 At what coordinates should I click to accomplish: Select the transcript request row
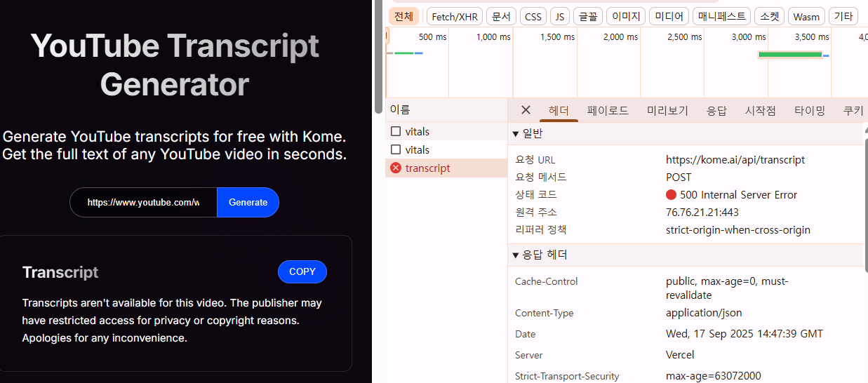coord(446,168)
